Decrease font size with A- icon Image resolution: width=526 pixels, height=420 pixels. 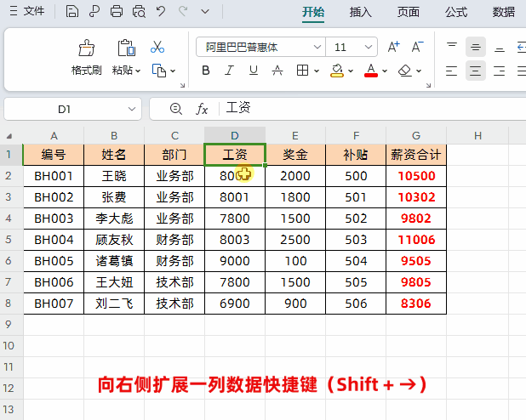pos(418,47)
